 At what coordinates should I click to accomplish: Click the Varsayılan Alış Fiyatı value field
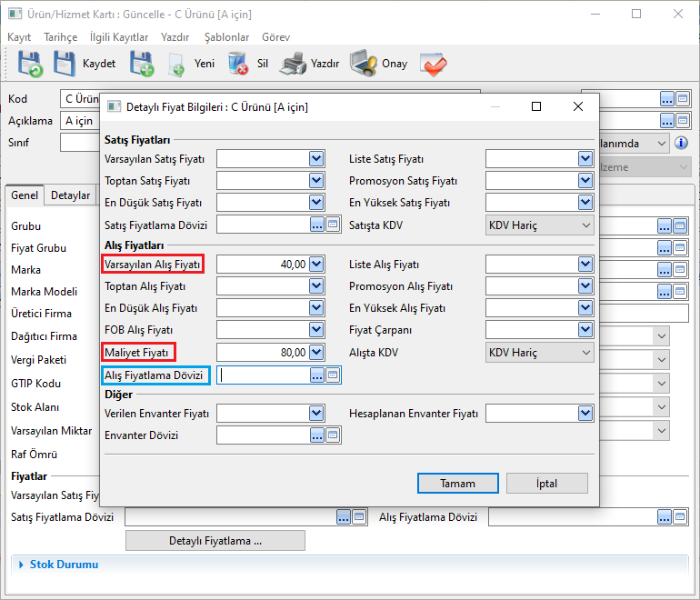pyautogui.click(x=262, y=265)
